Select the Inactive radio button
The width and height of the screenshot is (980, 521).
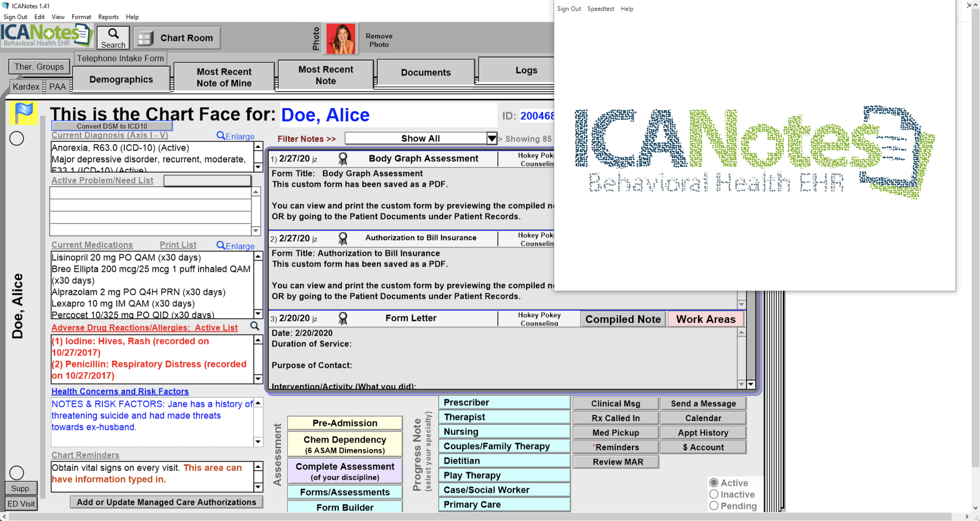coord(714,494)
